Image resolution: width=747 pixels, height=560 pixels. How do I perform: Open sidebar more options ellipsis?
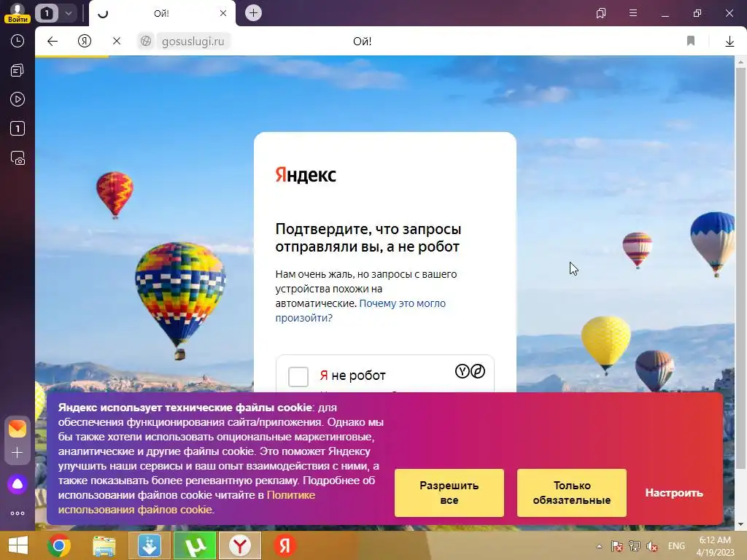(18, 513)
